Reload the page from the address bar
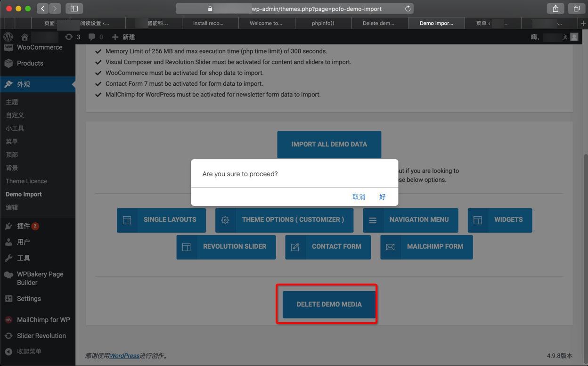588x366 pixels. click(x=408, y=8)
